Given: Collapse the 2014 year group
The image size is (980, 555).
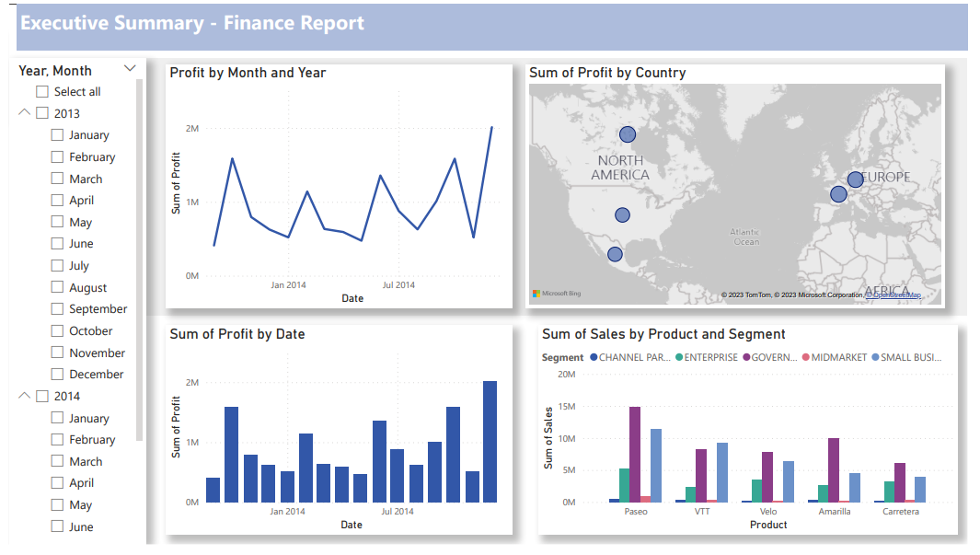Looking at the screenshot, I should [x=24, y=396].
